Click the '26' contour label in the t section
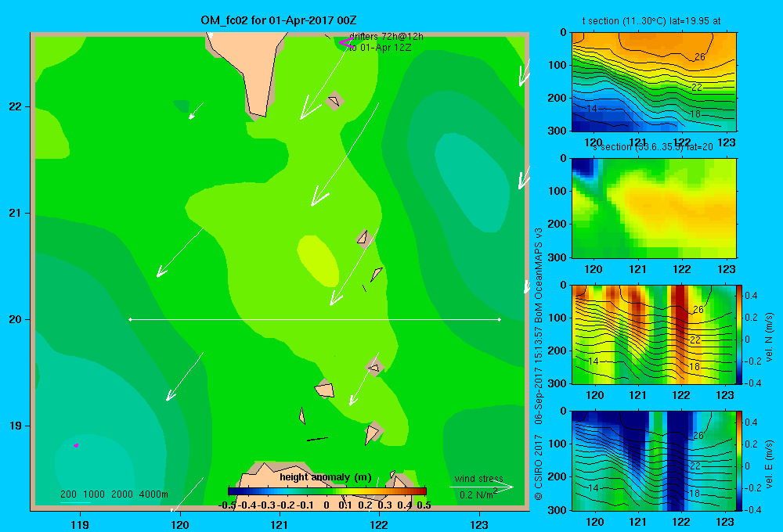This screenshot has height=532, width=783. pyautogui.click(x=700, y=57)
